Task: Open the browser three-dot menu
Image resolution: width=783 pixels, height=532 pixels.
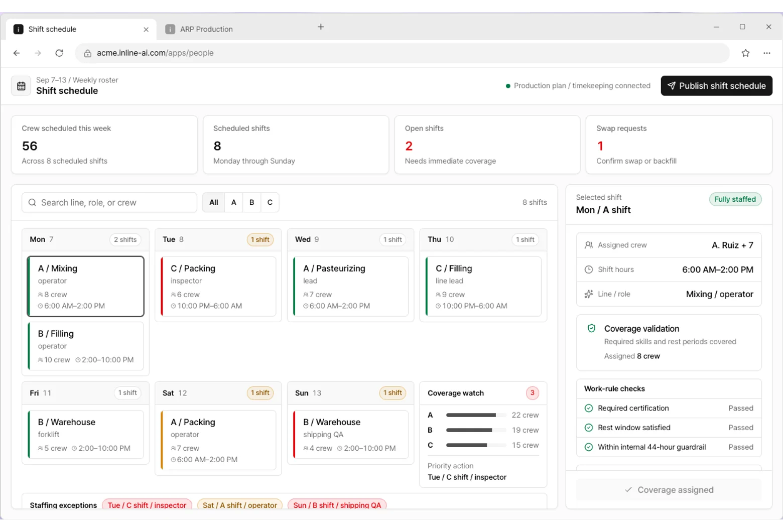Action: point(766,53)
